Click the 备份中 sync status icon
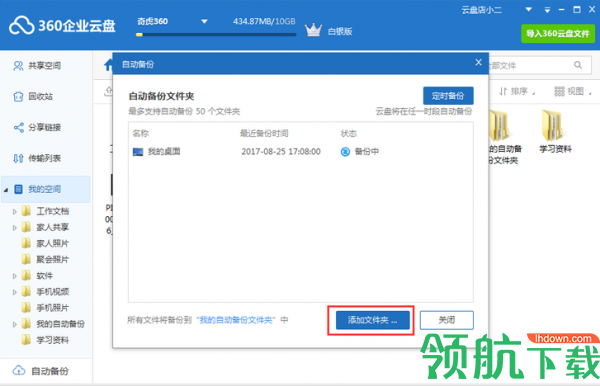 pos(345,152)
